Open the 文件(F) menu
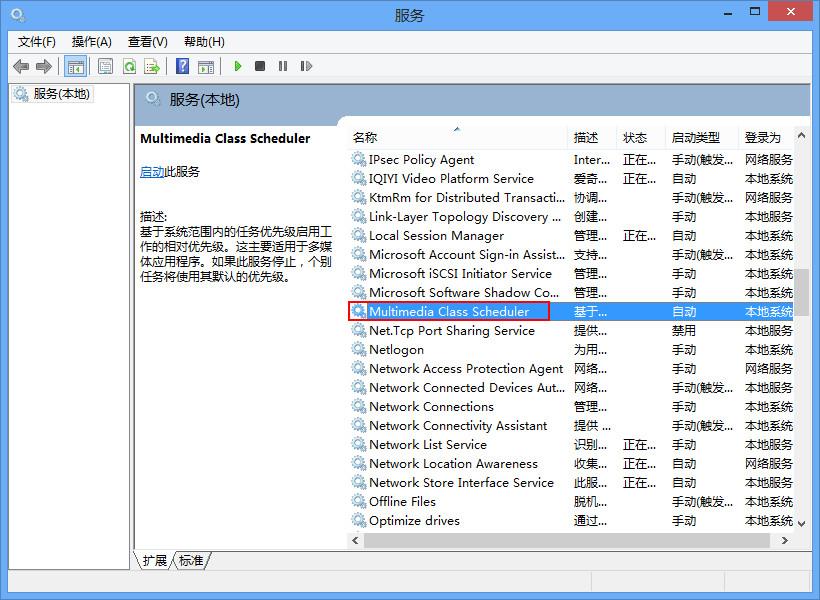Screen dimensions: 820x600 click(x=31, y=41)
